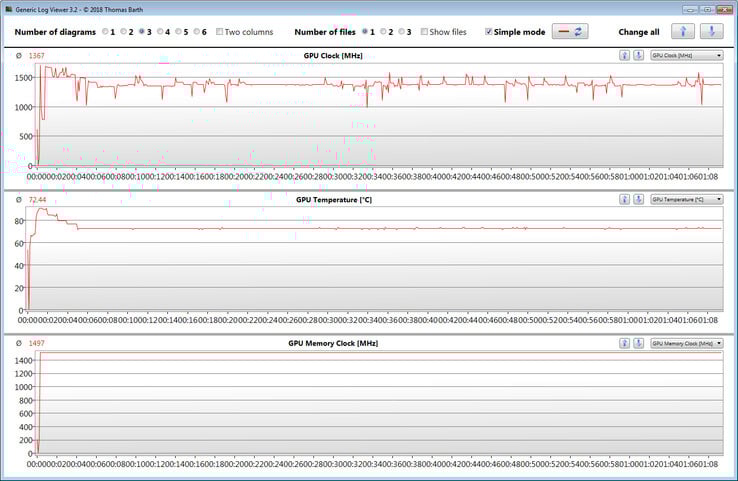Click the line color swap button
This screenshot has height=481, width=738.
pos(570,32)
